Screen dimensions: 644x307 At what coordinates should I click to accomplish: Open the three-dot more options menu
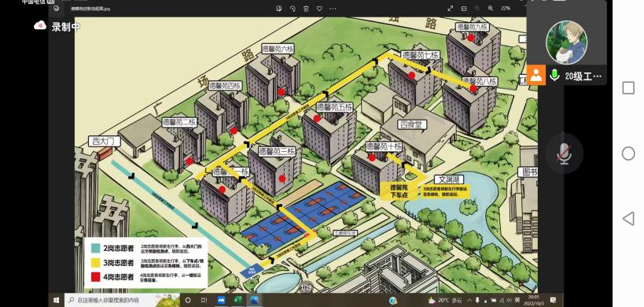(x=333, y=9)
